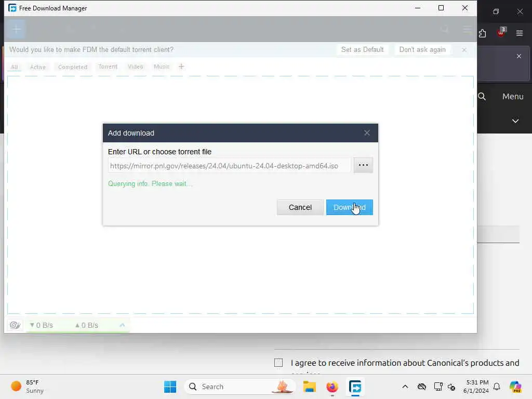Click the upload speed 0 B/s indicator
This screenshot has height=399, width=532.
pos(87,325)
